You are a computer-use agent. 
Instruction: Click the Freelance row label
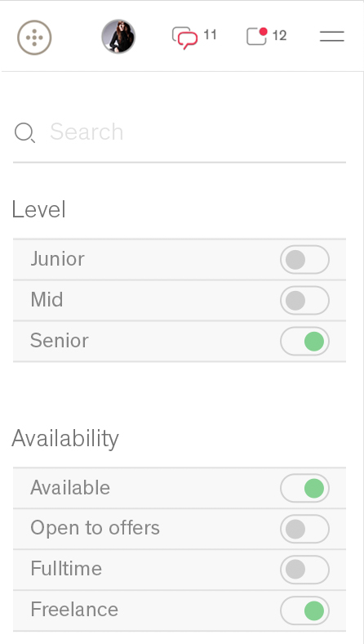tap(74, 609)
